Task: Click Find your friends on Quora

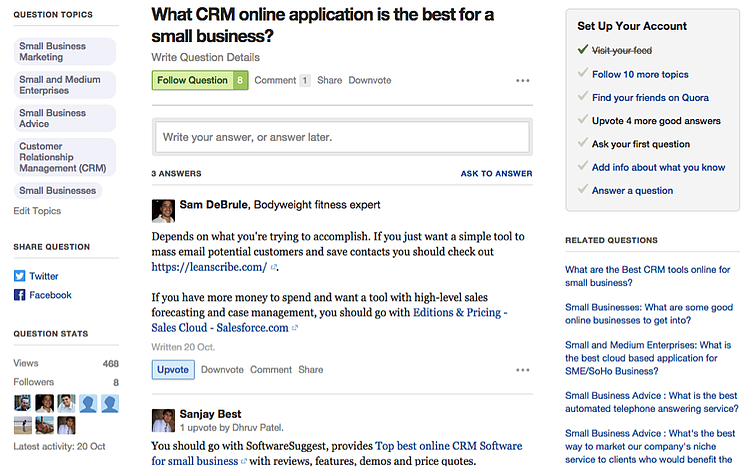Action: (650, 98)
